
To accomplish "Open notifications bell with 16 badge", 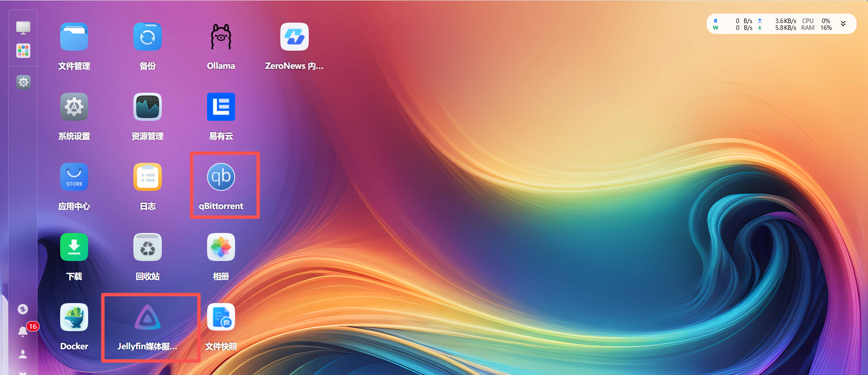I will (x=23, y=332).
